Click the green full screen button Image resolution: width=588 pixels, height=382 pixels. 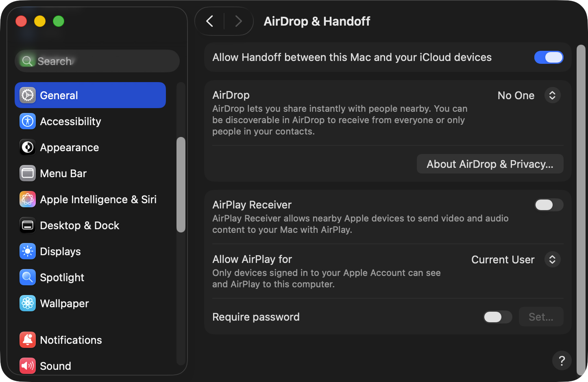tap(59, 21)
